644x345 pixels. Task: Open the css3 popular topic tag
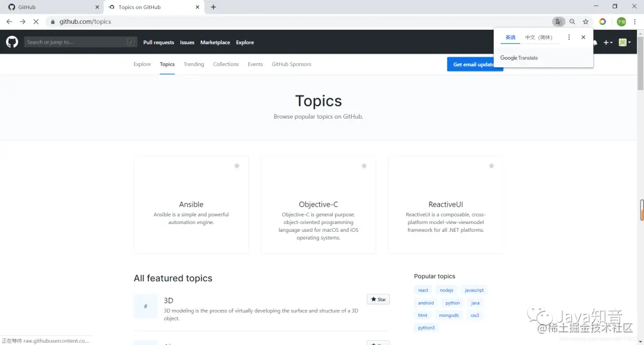475,315
